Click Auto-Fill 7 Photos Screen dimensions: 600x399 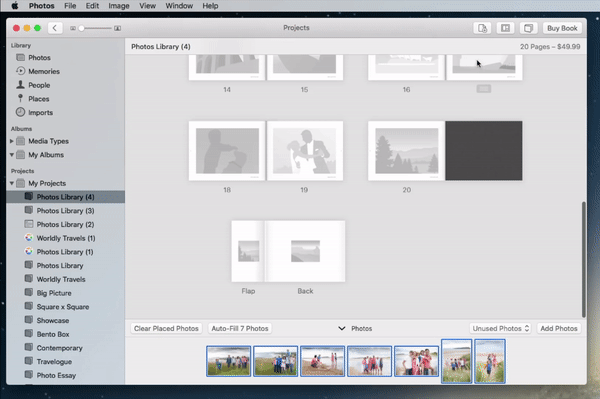[240, 329]
